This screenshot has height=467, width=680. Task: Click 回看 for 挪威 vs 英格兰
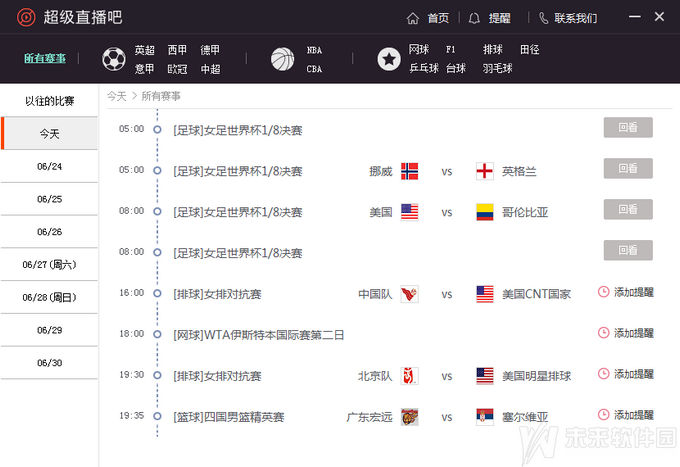[628, 168]
